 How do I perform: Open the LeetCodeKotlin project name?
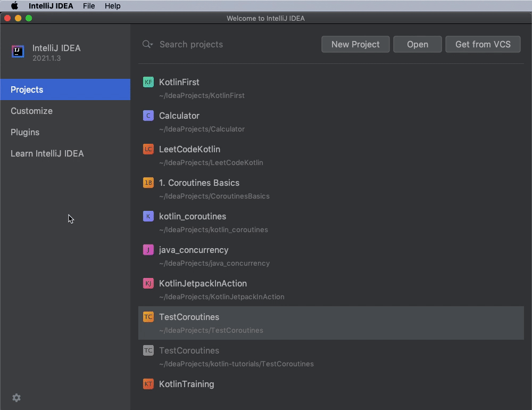[x=190, y=149]
